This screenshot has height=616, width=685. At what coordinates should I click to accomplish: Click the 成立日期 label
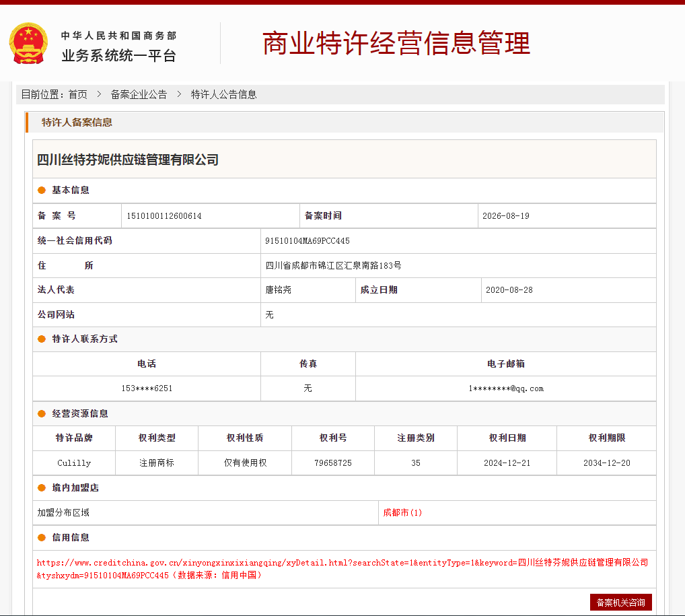[x=379, y=290]
